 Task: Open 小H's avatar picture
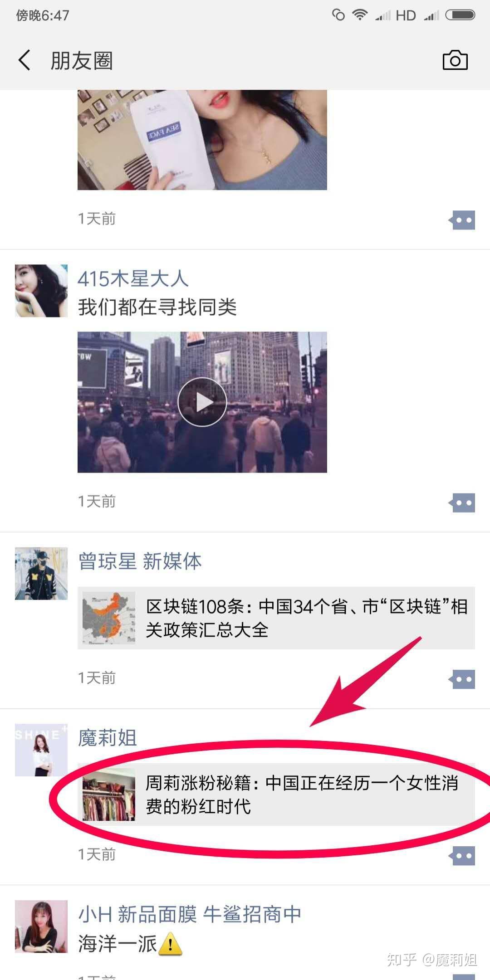pyautogui.click(x=41, y=926)
